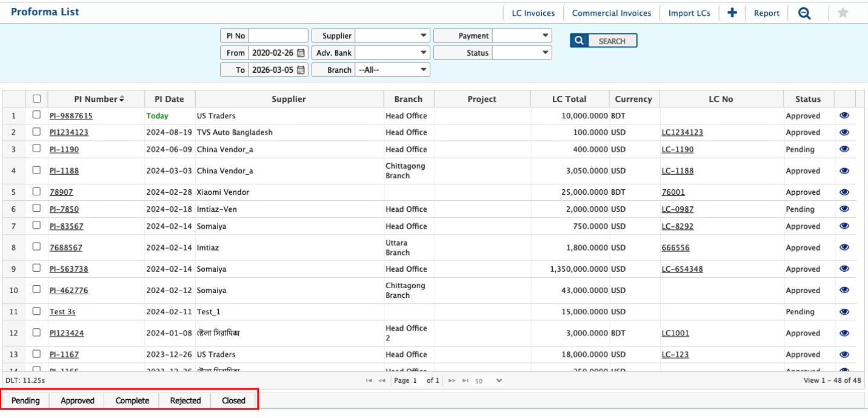Viewport: 868px width, 418px height.
Task: Open Commercial Invoices from top menu
Action: pos(611,13)
